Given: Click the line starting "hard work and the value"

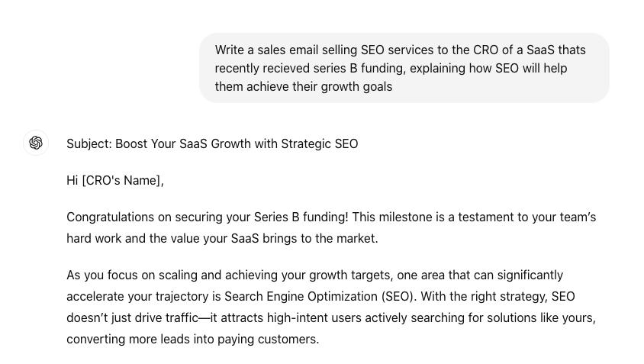Looking at the screenshot, I should [222, 238].
